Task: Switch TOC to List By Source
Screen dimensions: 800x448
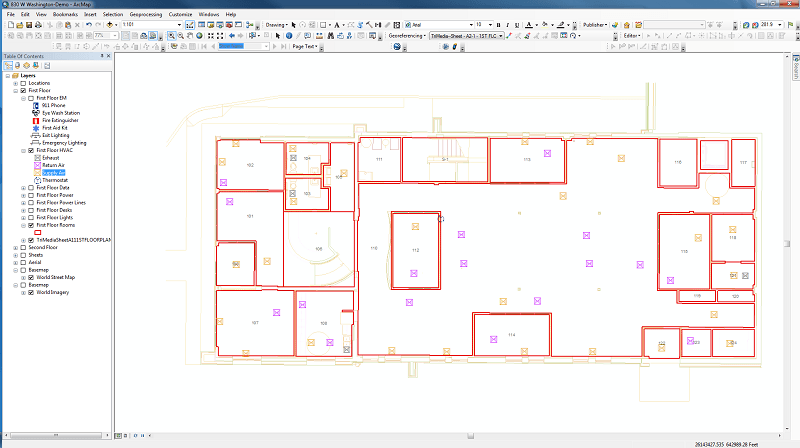Action: click(18, 65)
